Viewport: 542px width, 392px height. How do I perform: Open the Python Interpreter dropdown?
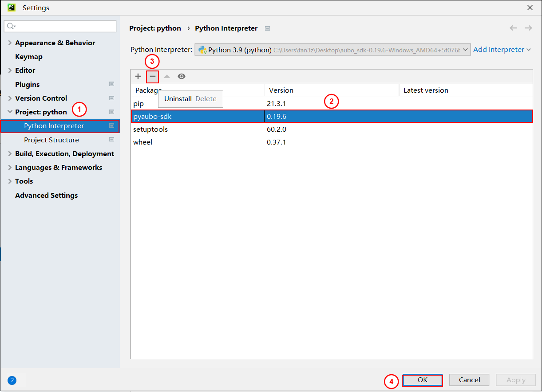[x=332, y=50]
